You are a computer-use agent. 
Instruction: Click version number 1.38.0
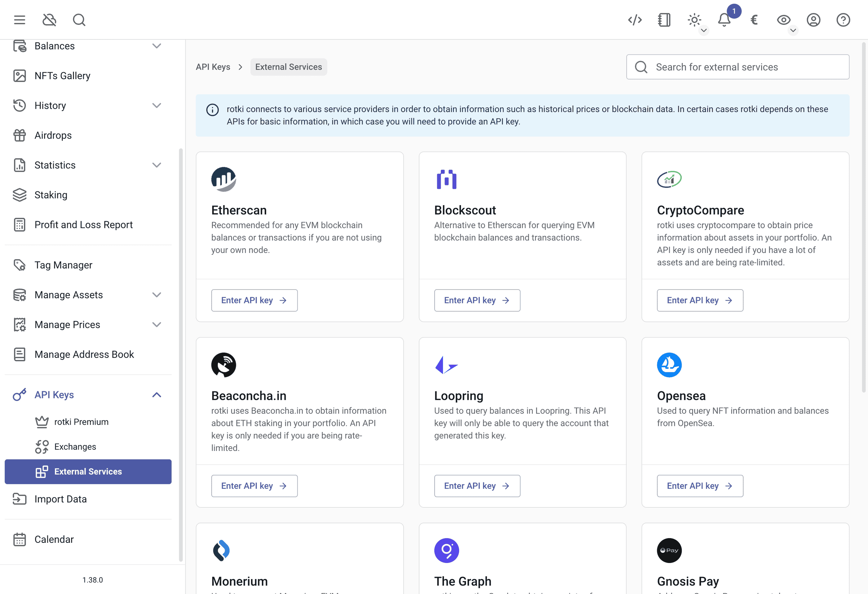(x=93, y=580)
